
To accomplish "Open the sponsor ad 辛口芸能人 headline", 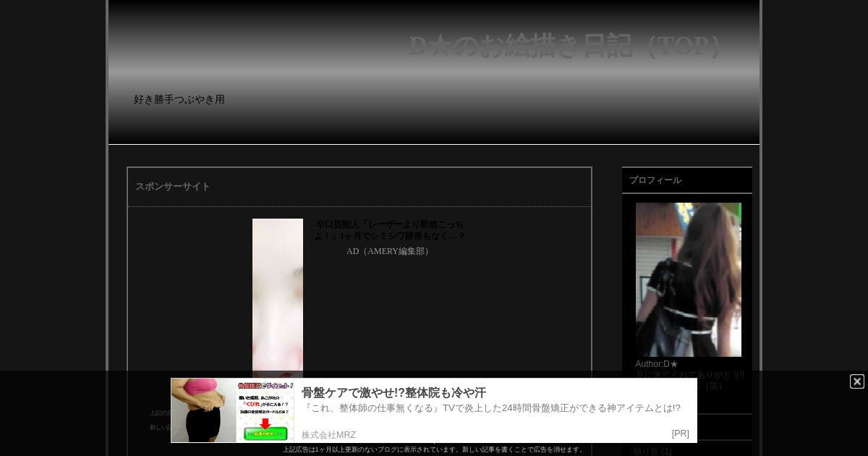I will click(x=389, y=230).
